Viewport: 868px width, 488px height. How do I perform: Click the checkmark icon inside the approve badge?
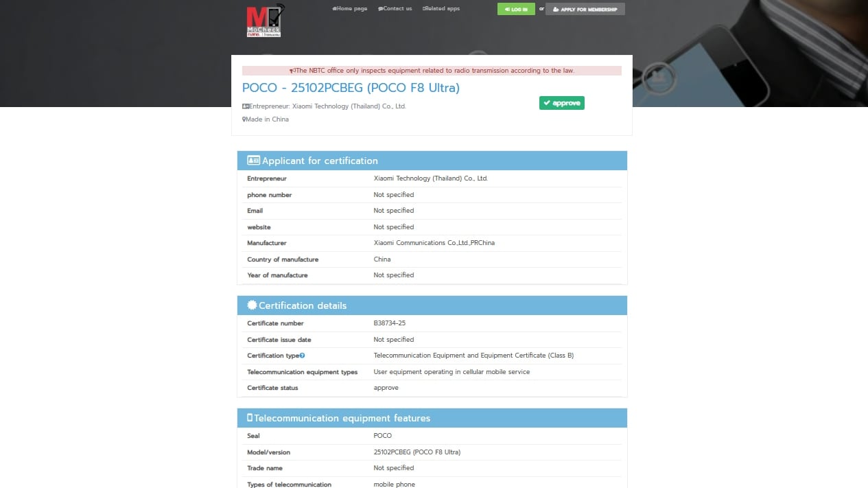pyautogui.click(x=546, y=103)
